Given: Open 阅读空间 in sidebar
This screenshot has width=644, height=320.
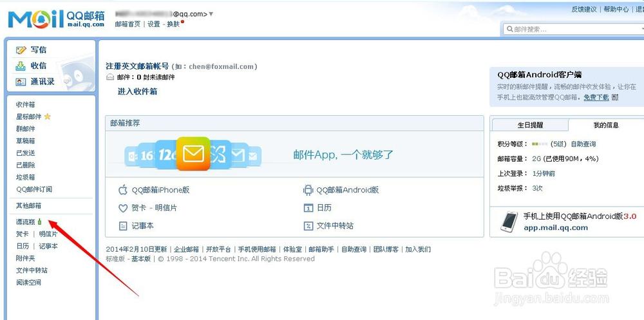Looking at the screenshot, I should tap(28, 283).
